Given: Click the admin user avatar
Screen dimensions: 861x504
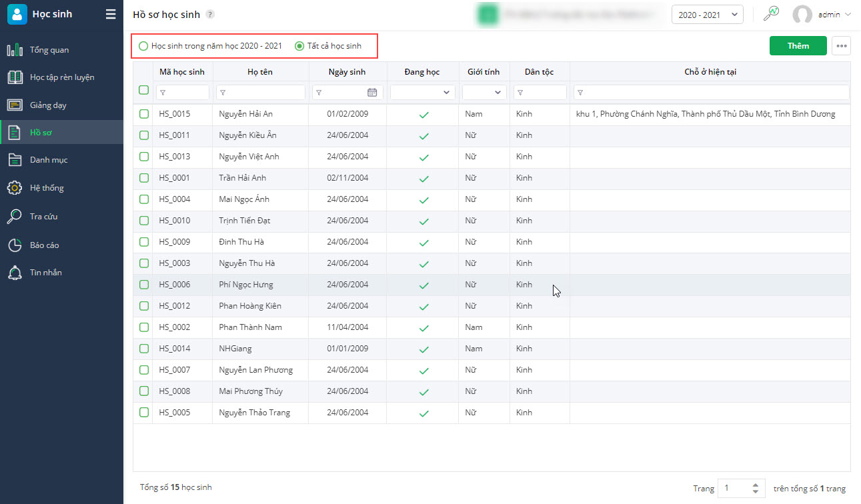Looking at the screenshot, I should (802, 15).
